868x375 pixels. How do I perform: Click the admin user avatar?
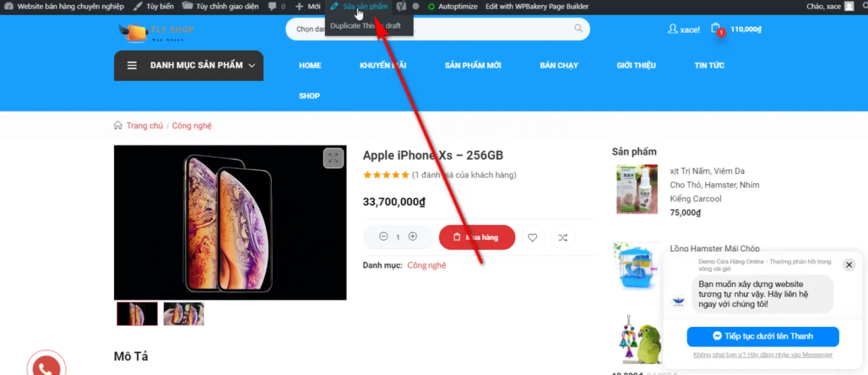tap(849, 6)
